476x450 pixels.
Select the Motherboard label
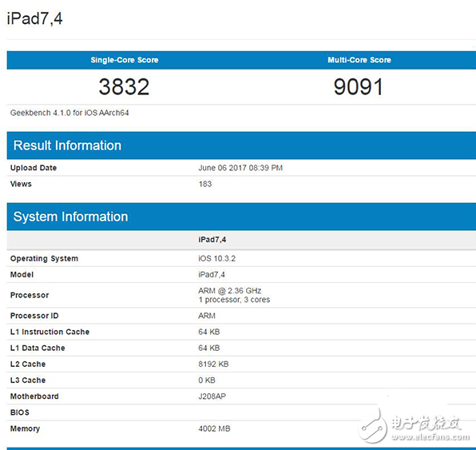pyautogui.click(x=34, y=396)
